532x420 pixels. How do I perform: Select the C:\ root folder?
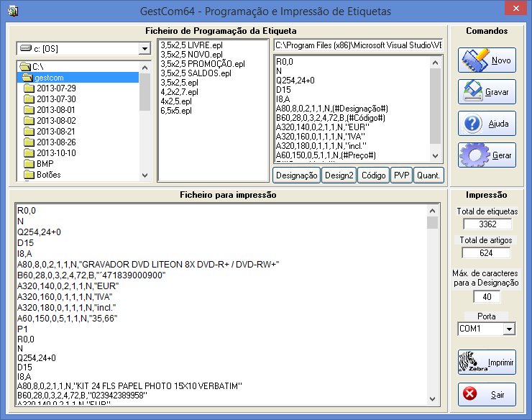38,66
